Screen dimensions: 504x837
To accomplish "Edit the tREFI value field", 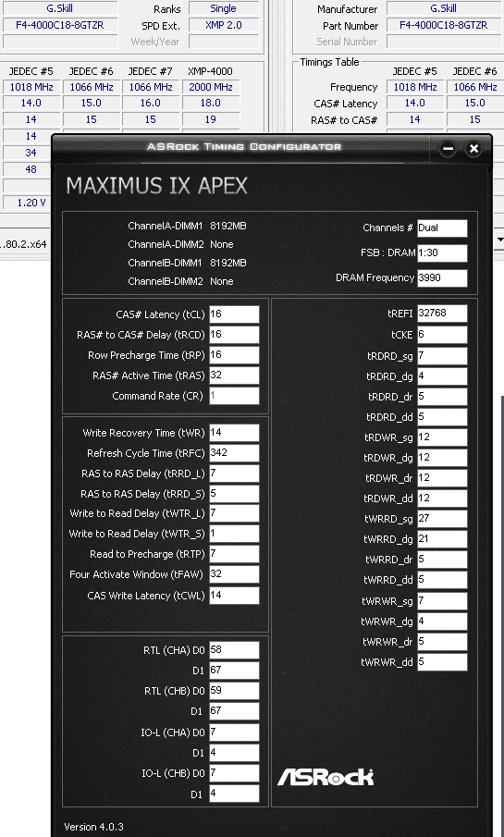I will 443,314.
